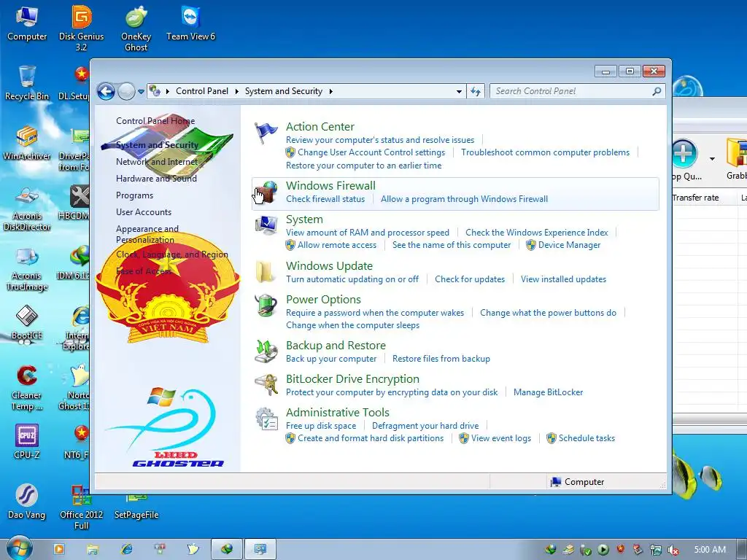Open Manage BitLocker link

point(548,392)
